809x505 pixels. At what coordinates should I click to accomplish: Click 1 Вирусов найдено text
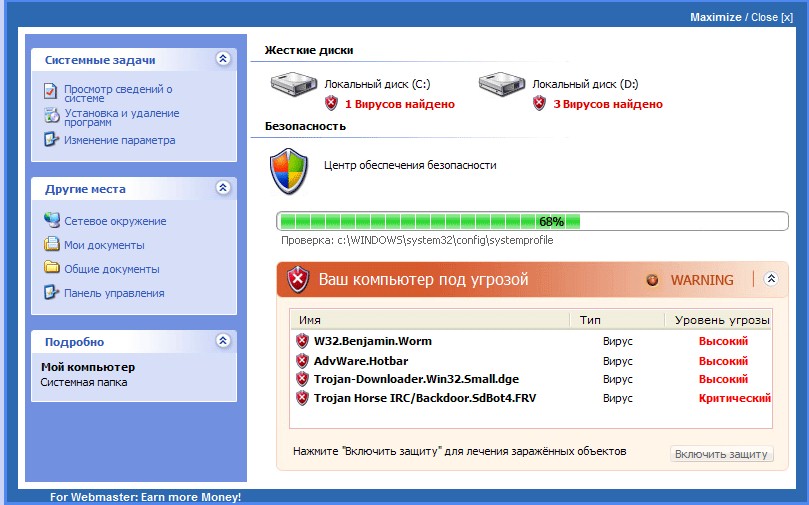pyautogui.click(x=400, y=104)
